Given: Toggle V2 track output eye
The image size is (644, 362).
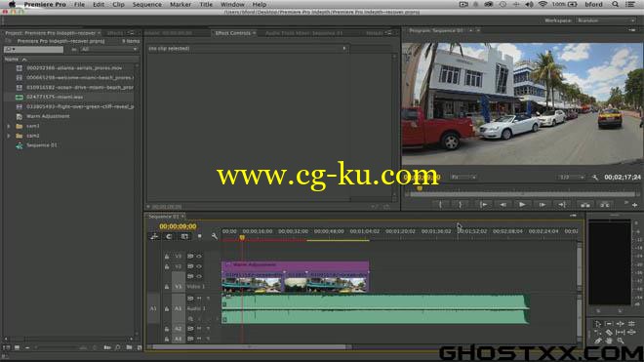Looking at the screenshot, I should coord(199,266).
